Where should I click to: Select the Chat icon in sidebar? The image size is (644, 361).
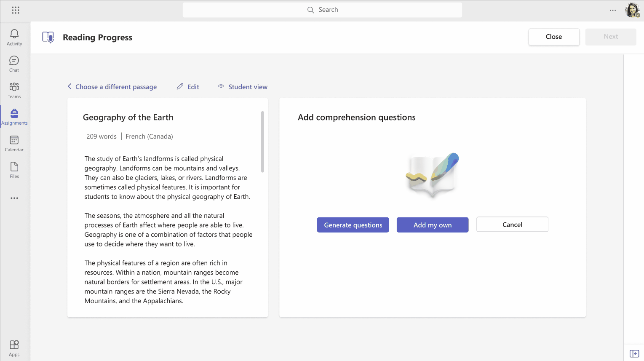pyautogui.click(x=14, y=61)
